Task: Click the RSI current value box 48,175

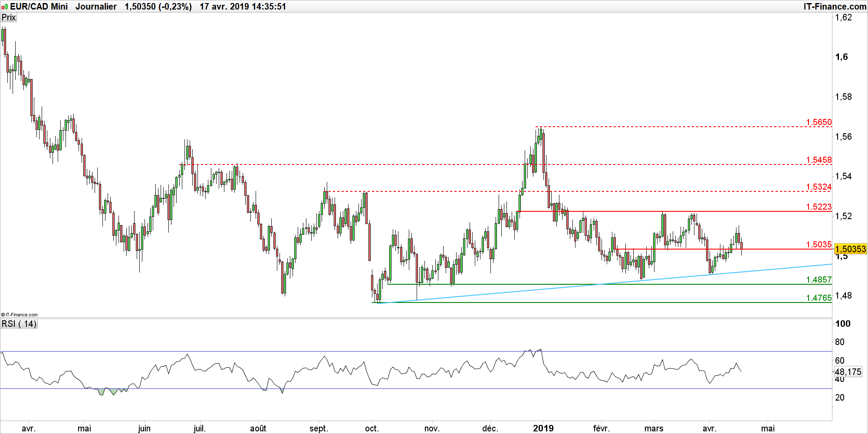Action: pos(848,372)
